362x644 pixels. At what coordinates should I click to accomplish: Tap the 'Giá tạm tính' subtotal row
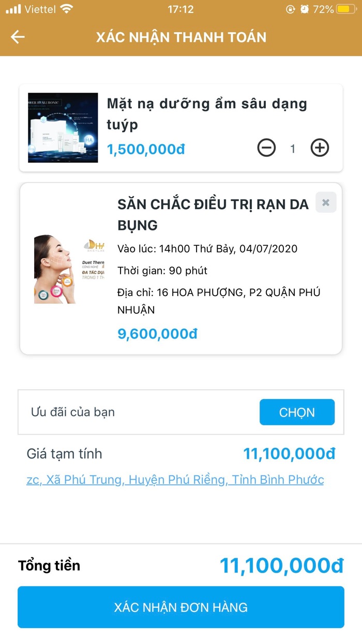pos(65,453)
